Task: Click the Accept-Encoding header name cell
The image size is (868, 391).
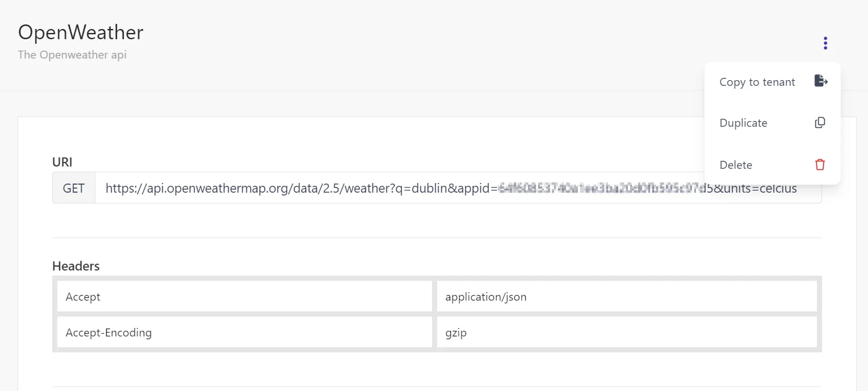Action: 245,332
